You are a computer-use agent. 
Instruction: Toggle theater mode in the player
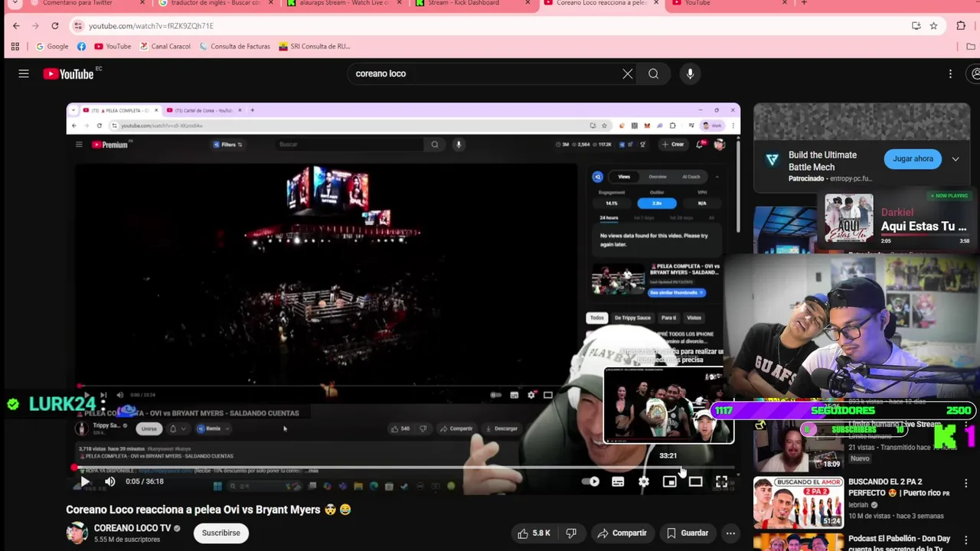(695, 481)
